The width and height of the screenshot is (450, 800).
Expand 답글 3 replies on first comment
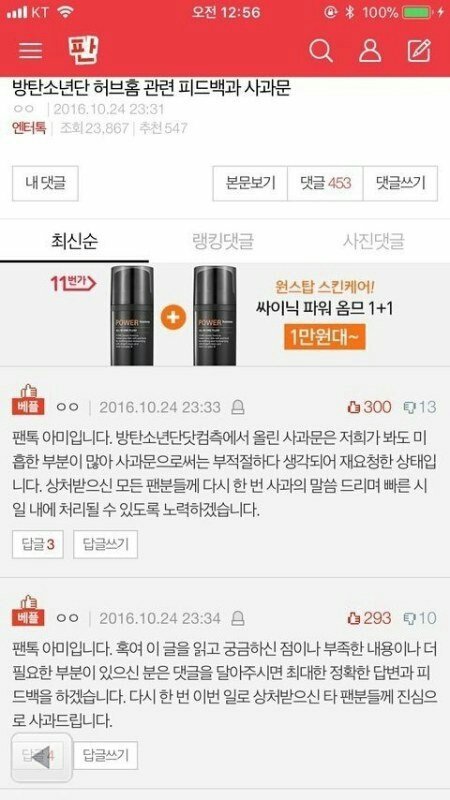38,544
